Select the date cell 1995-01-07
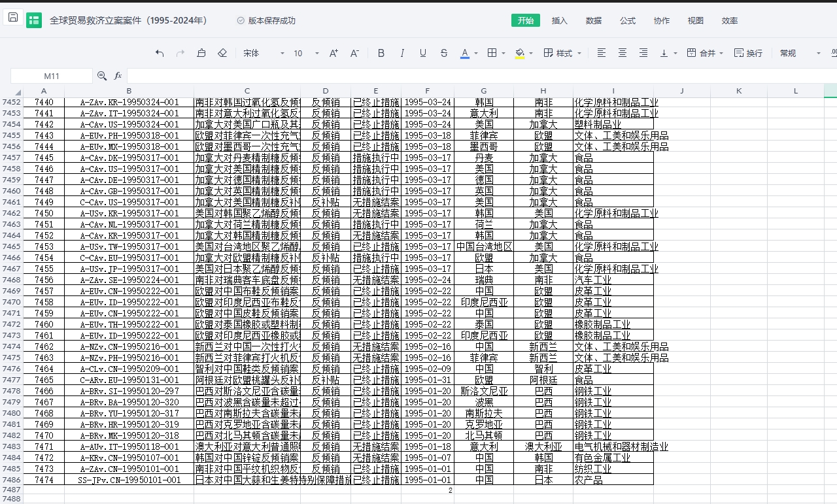Image resolution: width=837 pixels, height=504 pixels. click(428, 458)
